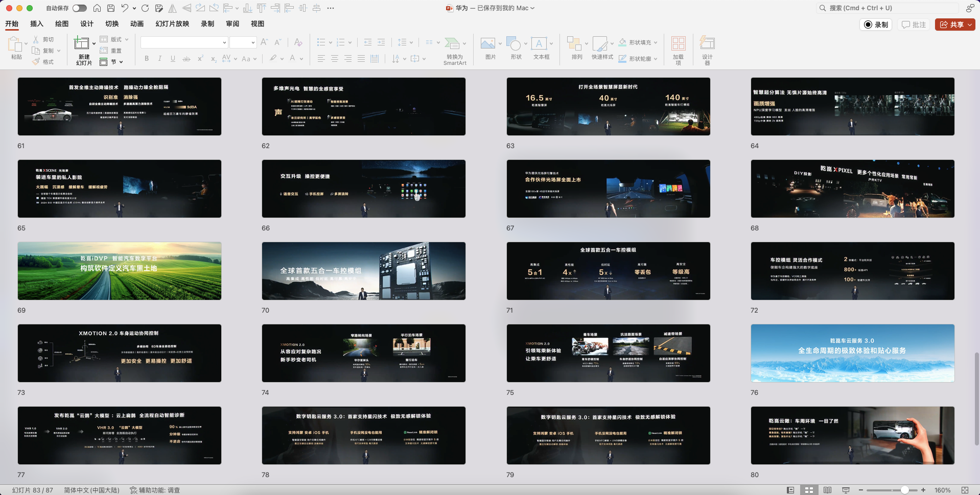Screen dimensions: 980x495
Task: Click the 格式 format painter button
Action: click(x=43, y=62)
